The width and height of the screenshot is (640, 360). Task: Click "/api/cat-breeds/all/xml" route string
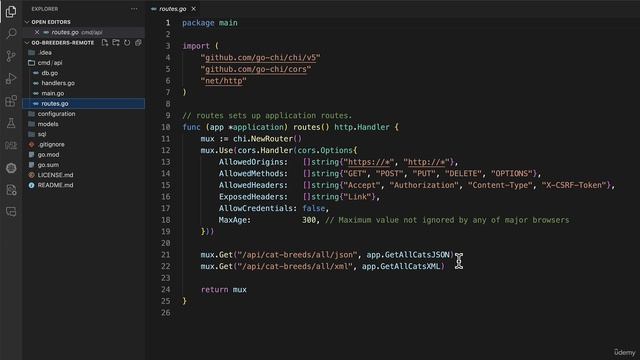pyautogui.click(x=295, y=267)
